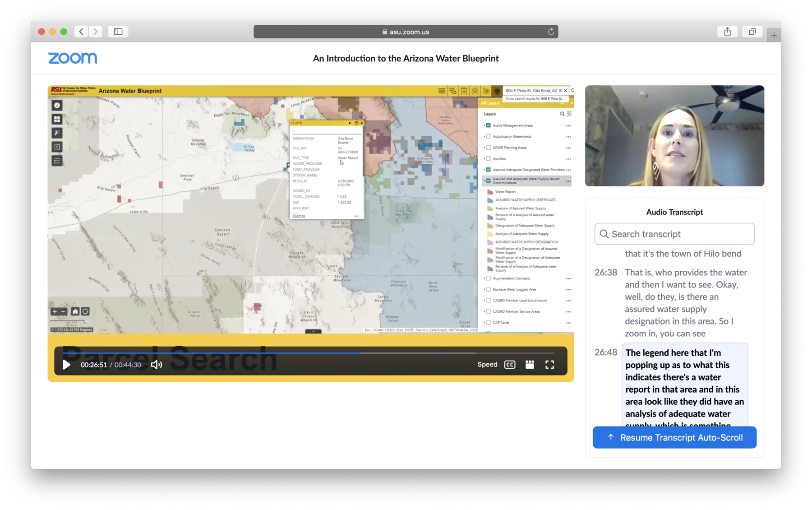Open the basemap gallery grid icon
The height and width of the screenshot is (510, 812).
click(x=57, y=119)
